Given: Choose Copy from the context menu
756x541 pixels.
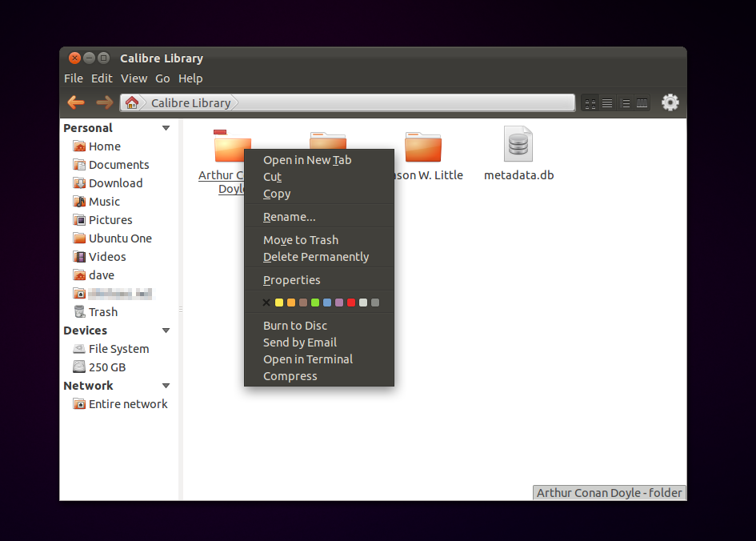Looking at the screenshot, I should [319, 194].
